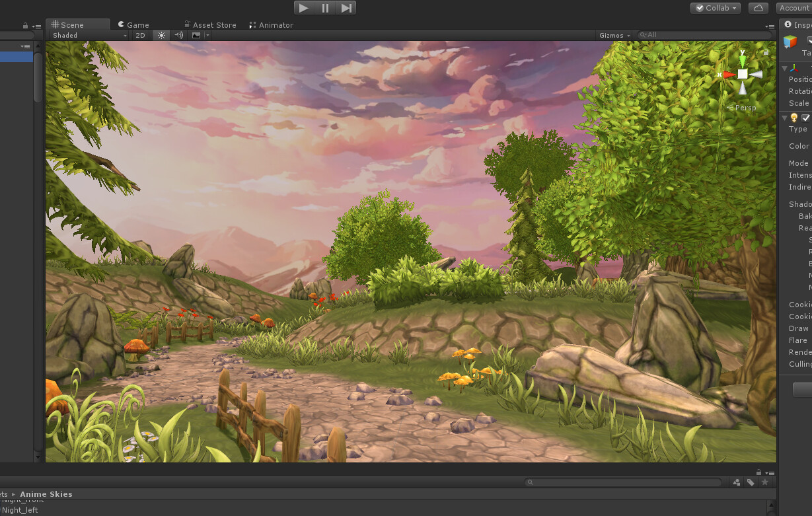Viewport: 812px width, 516px height.
Task: Toggle scene lighting with the sun icon
Action: pos(161,35)
